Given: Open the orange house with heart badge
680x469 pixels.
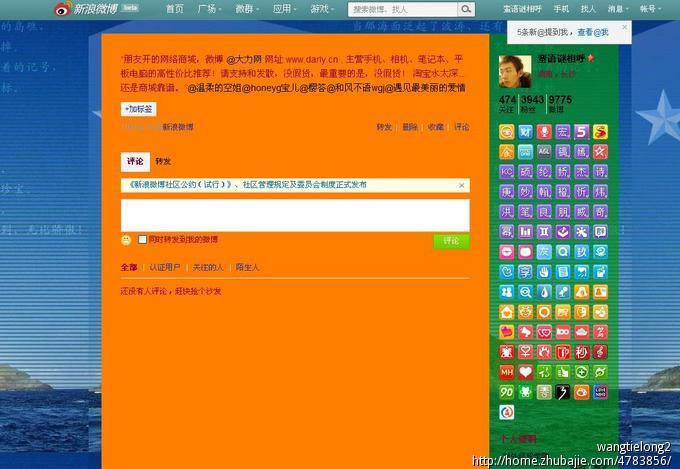Looking at the screenshot, I should click(506, 312).
